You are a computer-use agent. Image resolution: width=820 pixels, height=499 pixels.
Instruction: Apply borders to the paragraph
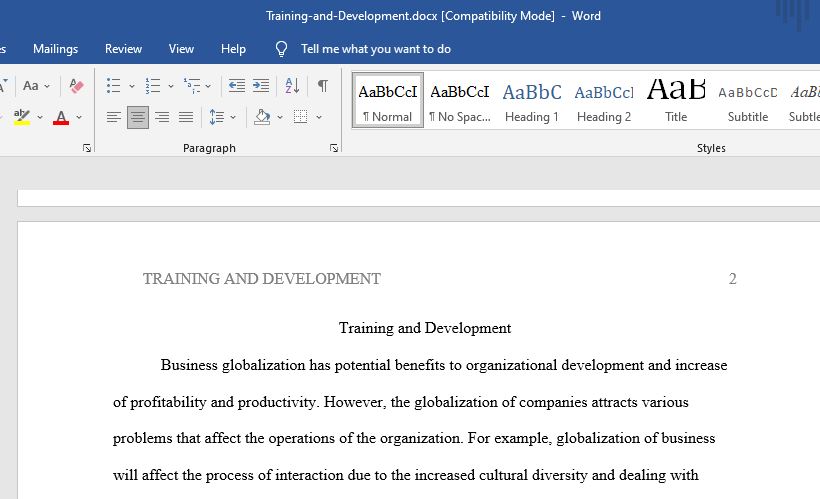pyautogui.click(x=300, y=117)
